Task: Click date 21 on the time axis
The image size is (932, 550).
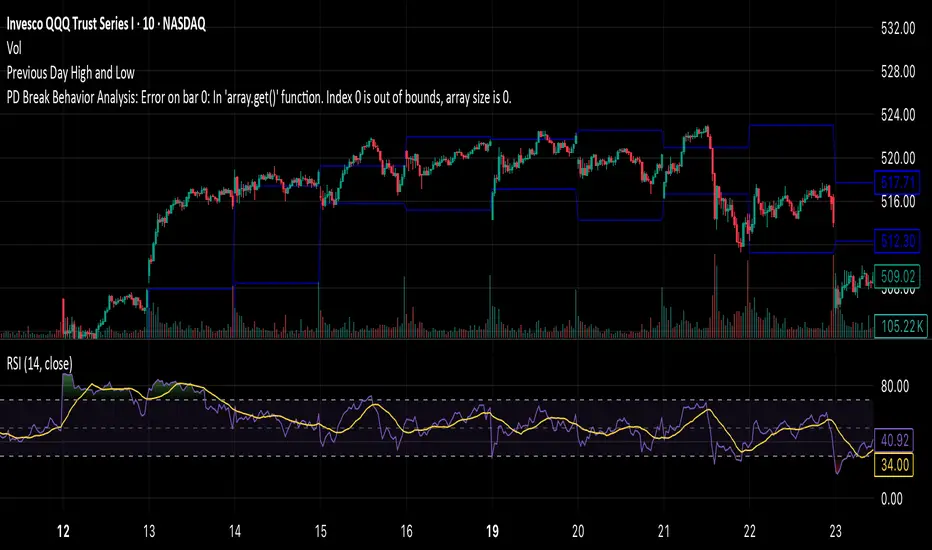Action: [x=664, y=531]
